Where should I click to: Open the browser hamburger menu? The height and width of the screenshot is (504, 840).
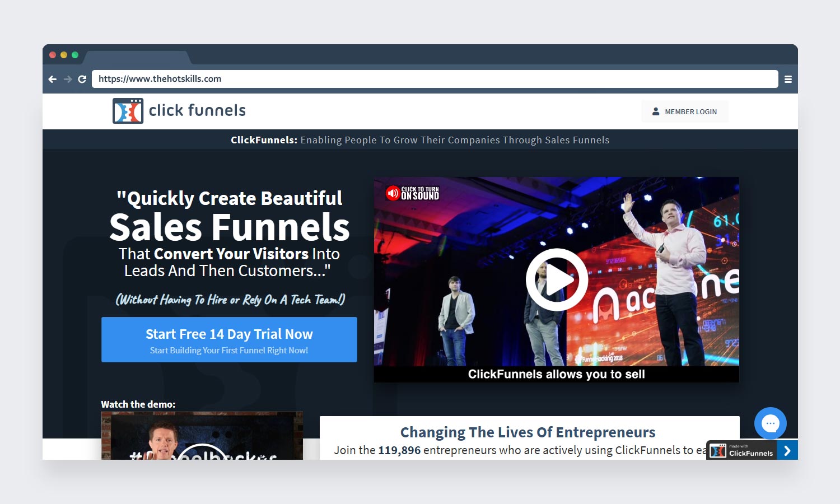coord(788,80)
